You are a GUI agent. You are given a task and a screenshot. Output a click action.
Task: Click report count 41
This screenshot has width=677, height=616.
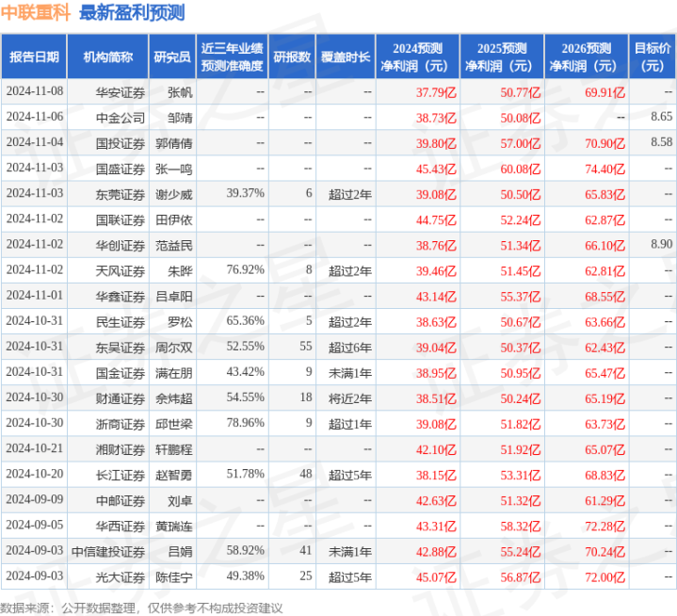[x=306, y=550]
